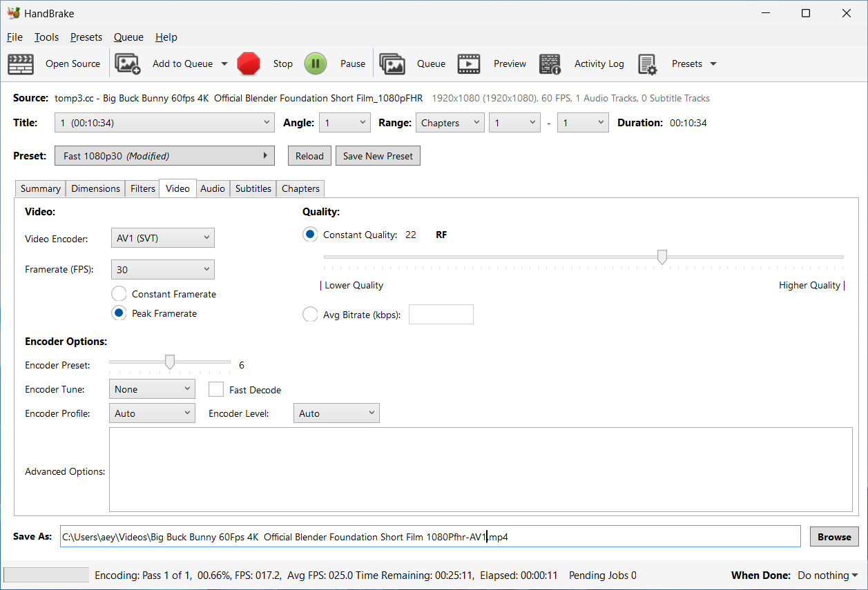Screen dimensions: 868x590
Task: Click the Open Source toolbar label
Action: (73, 63)
